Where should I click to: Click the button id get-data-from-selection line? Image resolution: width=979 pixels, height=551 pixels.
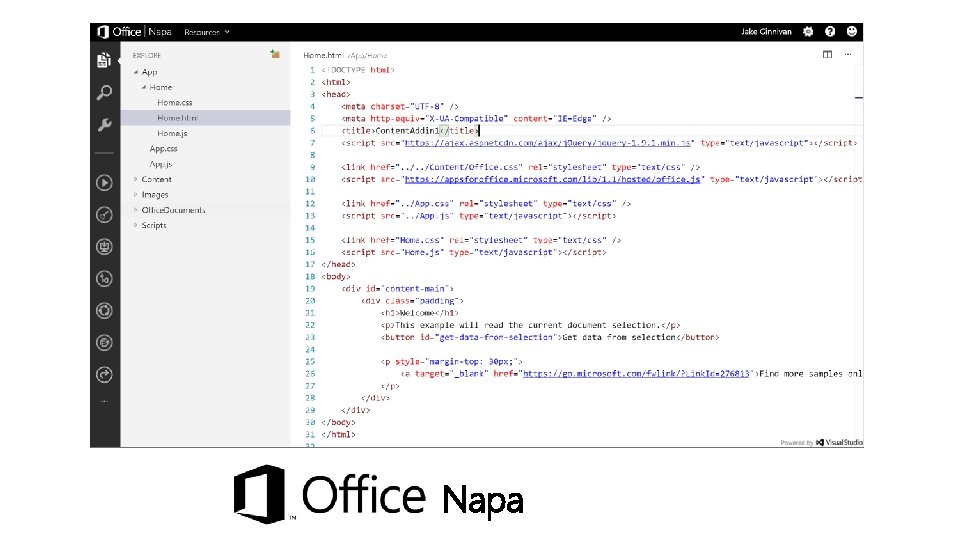549,337
